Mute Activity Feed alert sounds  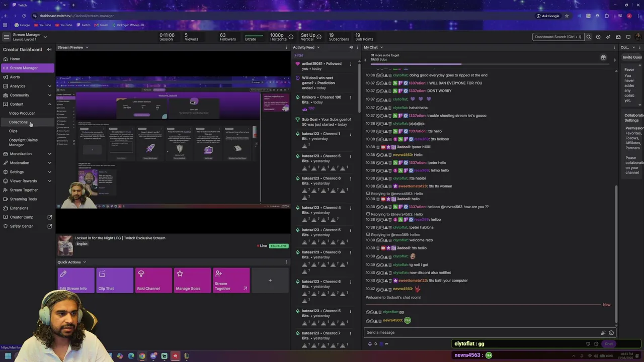coord(351,47)
